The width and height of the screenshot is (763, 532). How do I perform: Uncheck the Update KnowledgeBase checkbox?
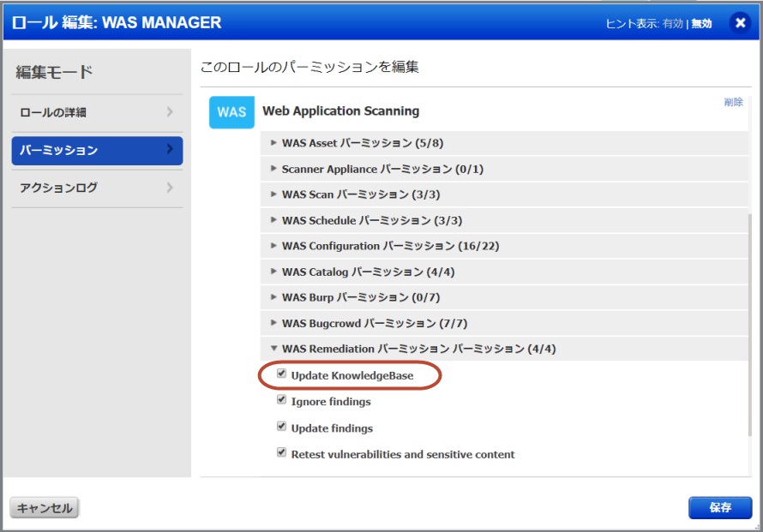(282, 374)
